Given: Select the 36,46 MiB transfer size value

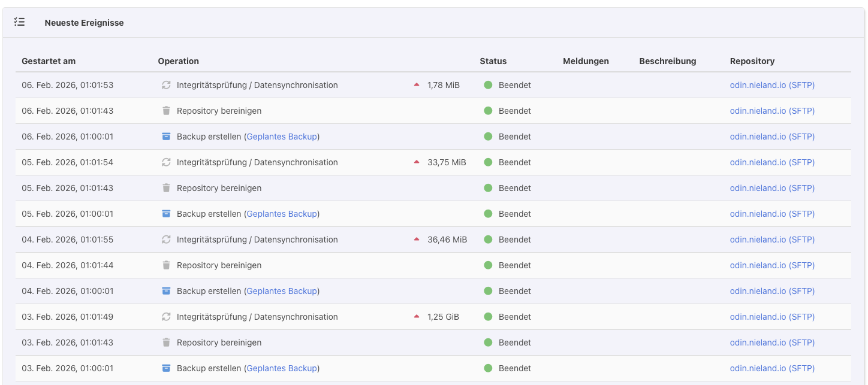Looking at the screenshot, I should click(447, 240).
